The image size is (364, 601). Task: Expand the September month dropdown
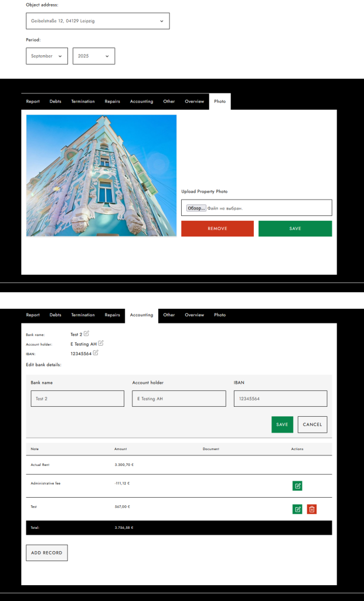click(47, 56)
